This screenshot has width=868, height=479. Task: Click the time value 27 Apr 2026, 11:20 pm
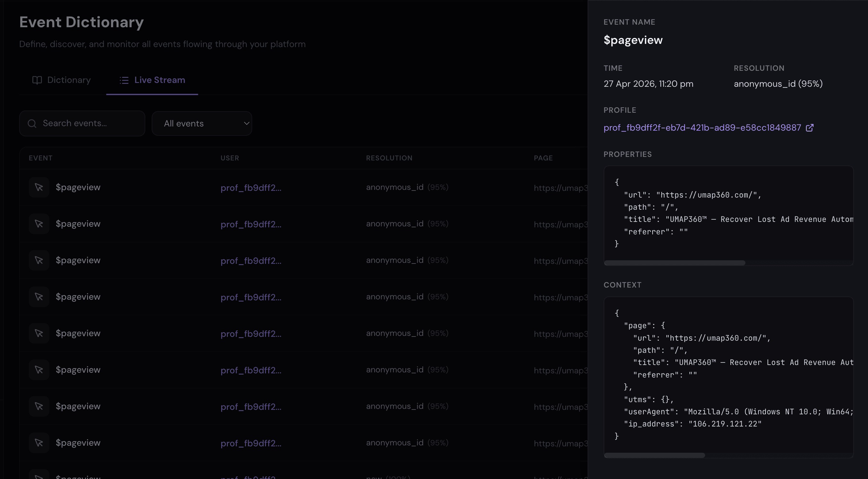coord(648,84)
